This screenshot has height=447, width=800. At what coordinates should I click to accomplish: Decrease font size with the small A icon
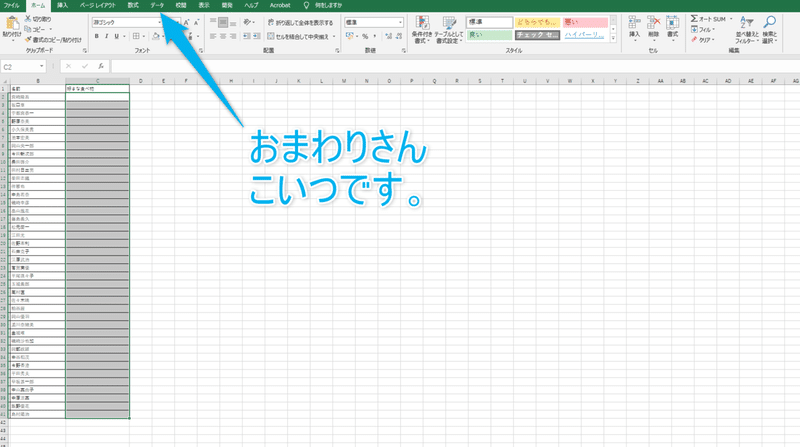tap(196, 22)
